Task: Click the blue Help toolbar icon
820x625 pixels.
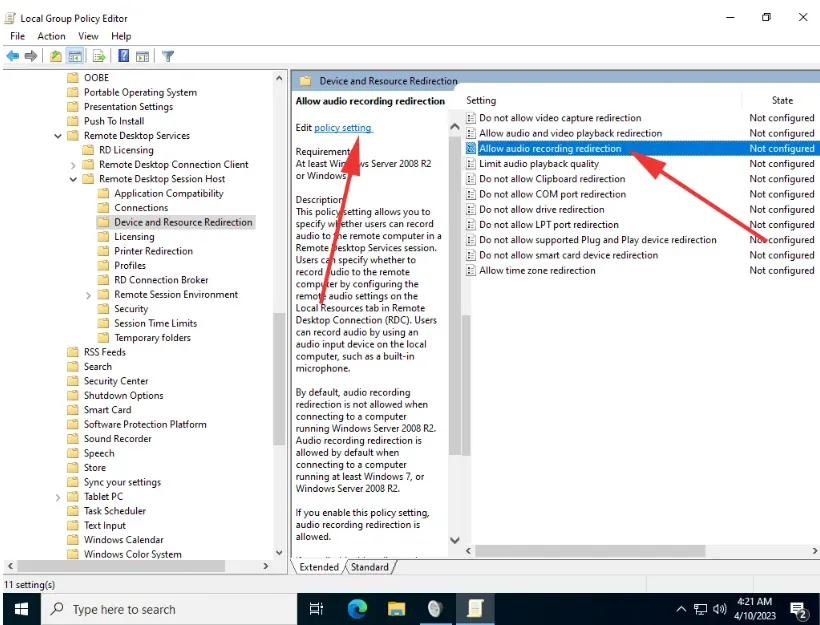Action: click(x=123, y=55)
